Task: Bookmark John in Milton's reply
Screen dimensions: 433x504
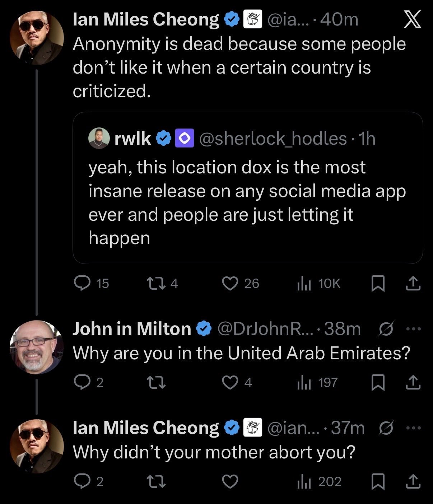Action: [x=377, y=383]
